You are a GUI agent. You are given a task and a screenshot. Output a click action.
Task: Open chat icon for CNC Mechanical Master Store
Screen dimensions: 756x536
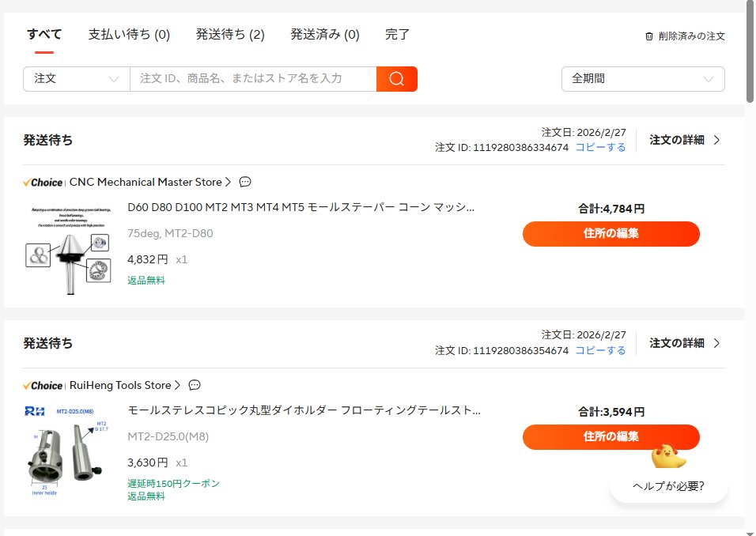click(x=245, y=182)
